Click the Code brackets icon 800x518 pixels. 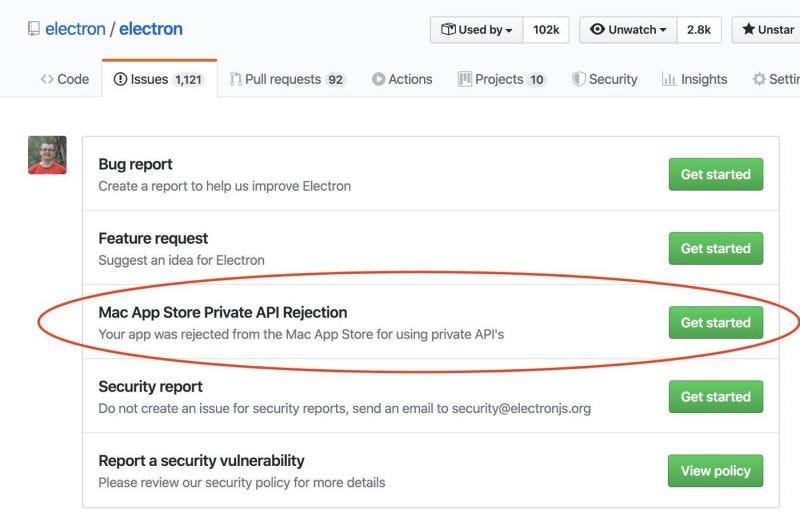pos(47,79)
